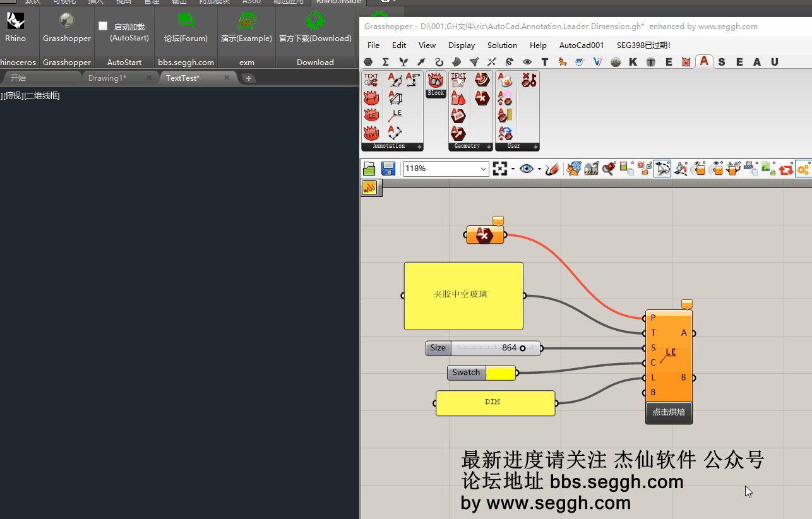The image size is (812, 519).
Task: Select the red flame TEXT annotation icon
Action: (x=371, y=133)
